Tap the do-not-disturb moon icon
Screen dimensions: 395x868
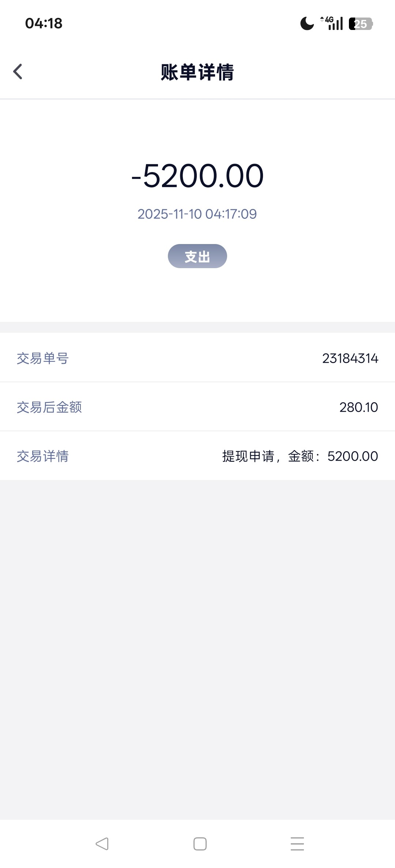[307, 24]
